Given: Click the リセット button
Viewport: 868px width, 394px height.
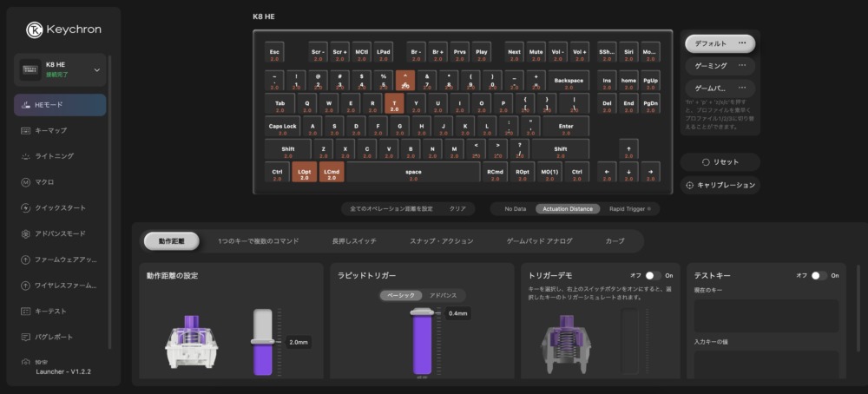Looking at the screenshot, I should (720, 162).
